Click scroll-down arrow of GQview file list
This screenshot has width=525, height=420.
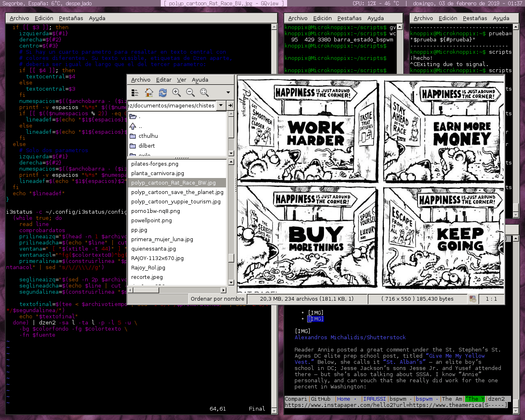point(231,282)
